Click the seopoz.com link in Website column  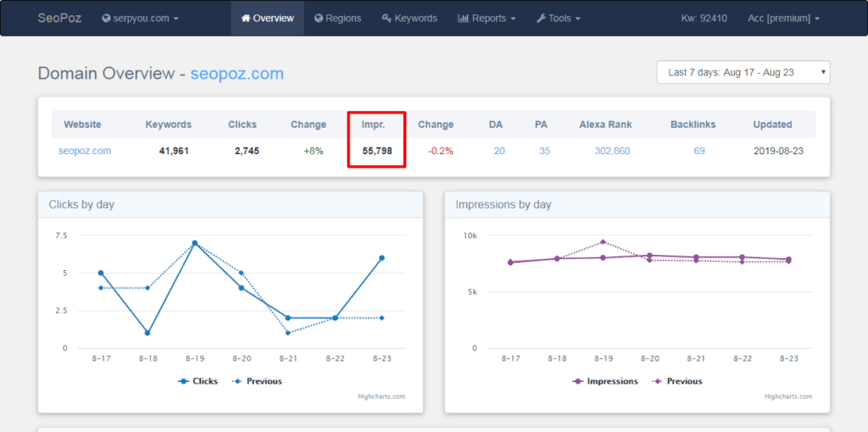(85, 151)
